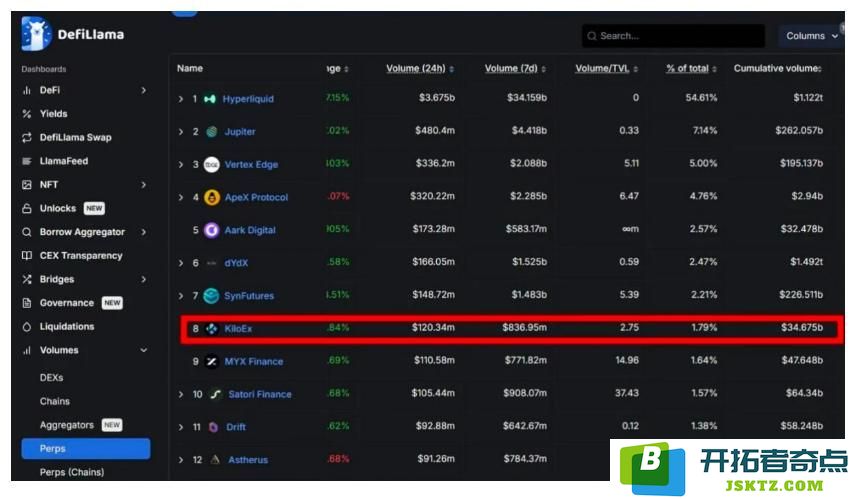Open the Perps (Chains) page

(72, 472)
